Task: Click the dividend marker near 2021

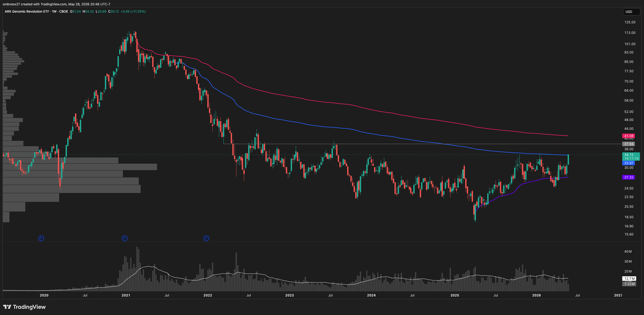Action: 125,237
